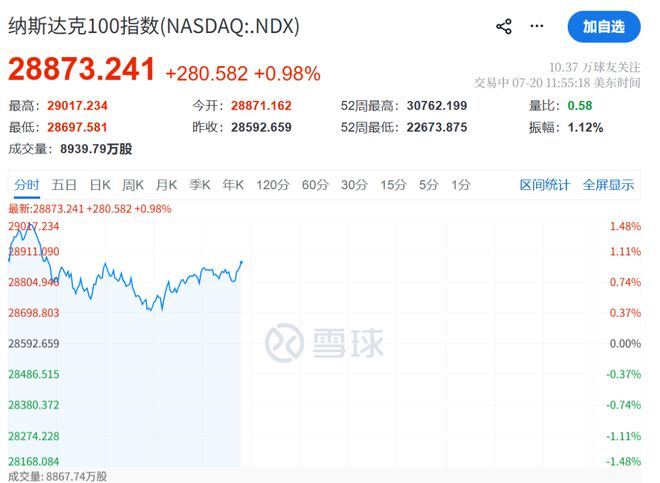Select the 分时 chart tab
The image size is (660, 483).
(27, 185)
